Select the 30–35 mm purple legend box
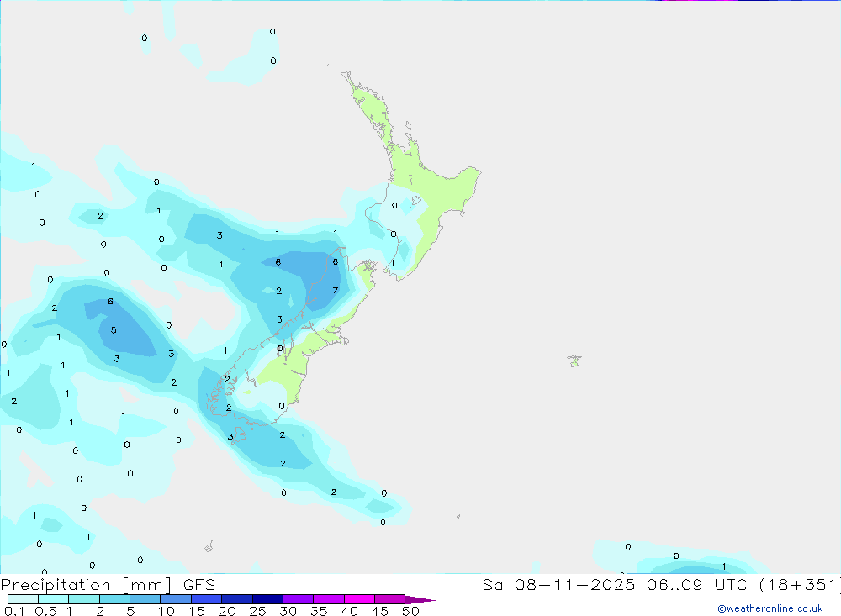The image size is (841, 616). pos(298,599)
